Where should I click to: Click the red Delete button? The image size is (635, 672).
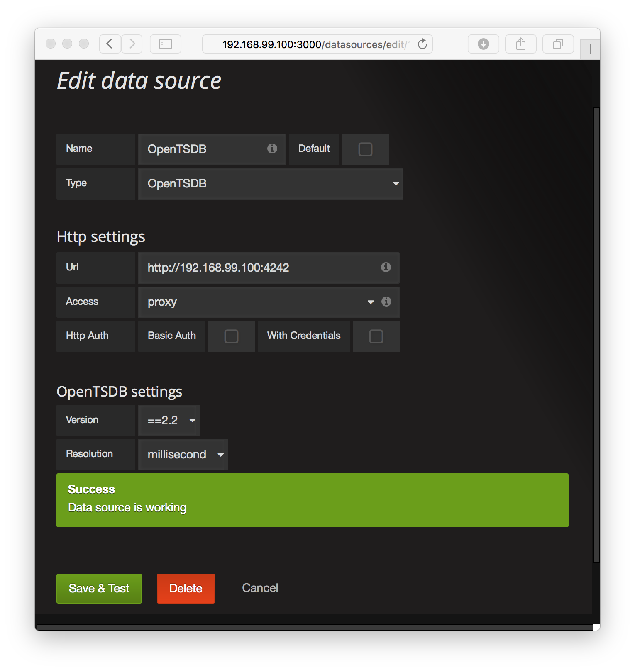click(186, 589)
